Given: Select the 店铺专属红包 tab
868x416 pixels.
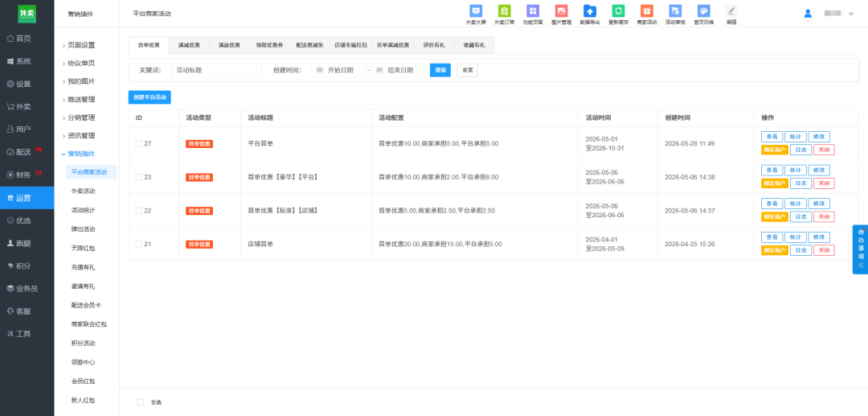Looking at the screenshot, I should [x=350, y=45].
